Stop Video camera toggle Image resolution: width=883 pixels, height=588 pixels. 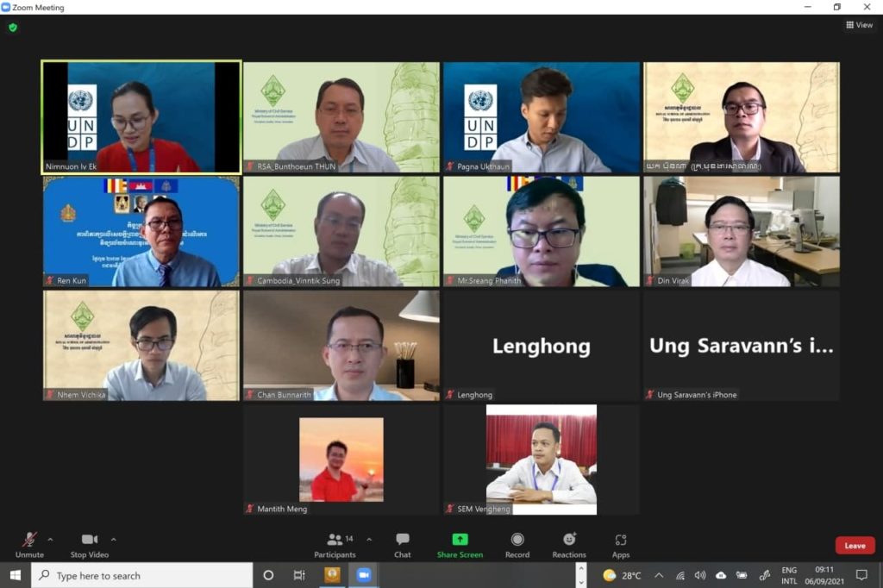(90, 545)
